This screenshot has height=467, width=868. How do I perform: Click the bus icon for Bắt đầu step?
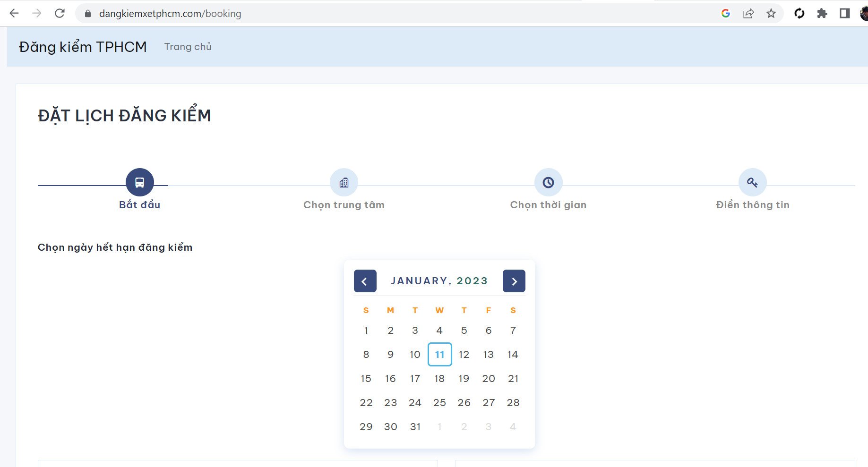[140, 182]
